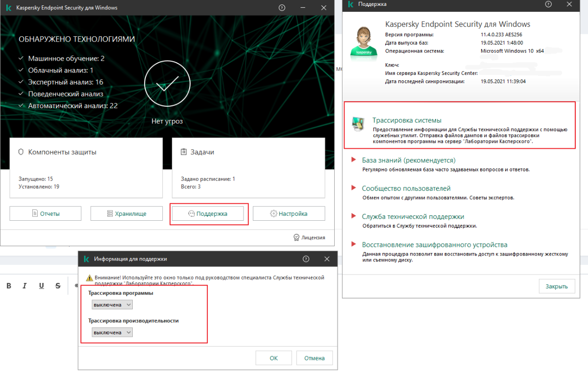Click the red arrow beside Сообщество пользователей
588x372 pixels.
353,188
